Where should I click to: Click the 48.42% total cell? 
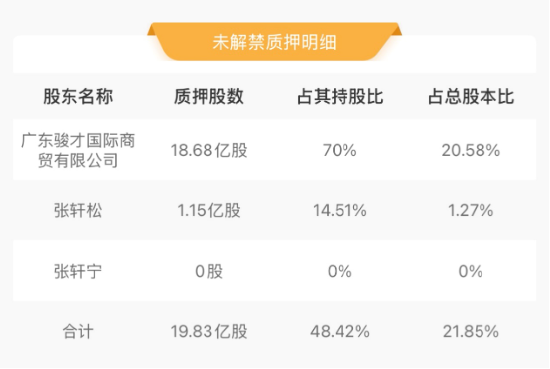(x=340, y=331)
